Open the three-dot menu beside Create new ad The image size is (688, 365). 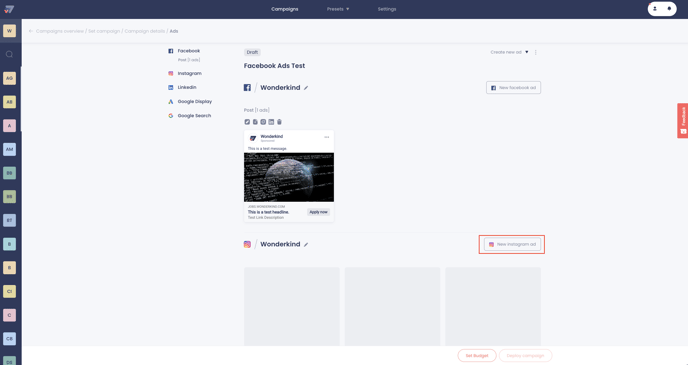coord(535,52)
